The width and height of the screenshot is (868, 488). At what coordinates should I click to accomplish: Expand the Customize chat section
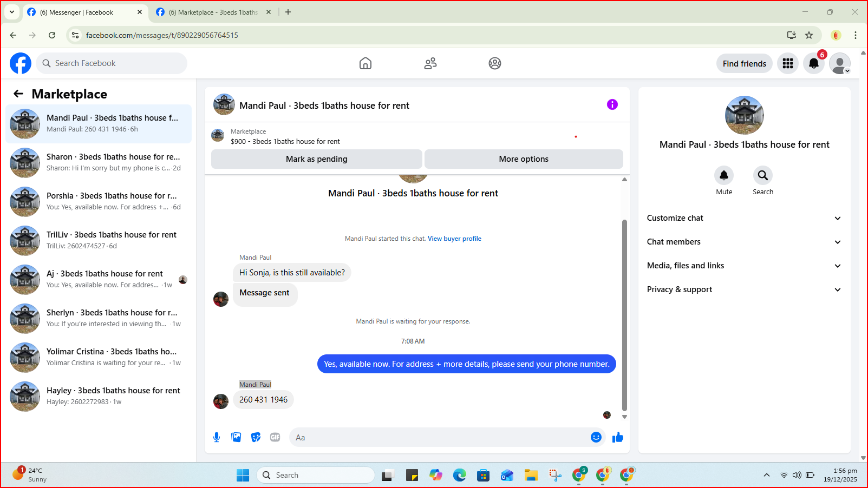(745, 218)
